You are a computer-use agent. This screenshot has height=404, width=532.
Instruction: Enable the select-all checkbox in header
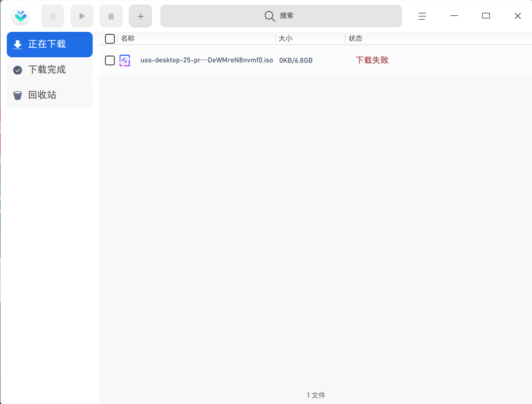click(x=109, y=38)
